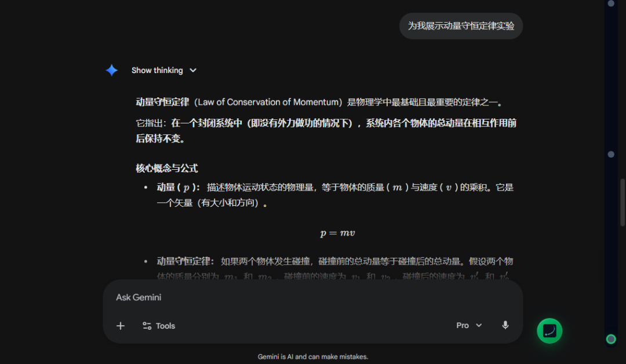Open the Tools menu

click(x=158, y=326)
